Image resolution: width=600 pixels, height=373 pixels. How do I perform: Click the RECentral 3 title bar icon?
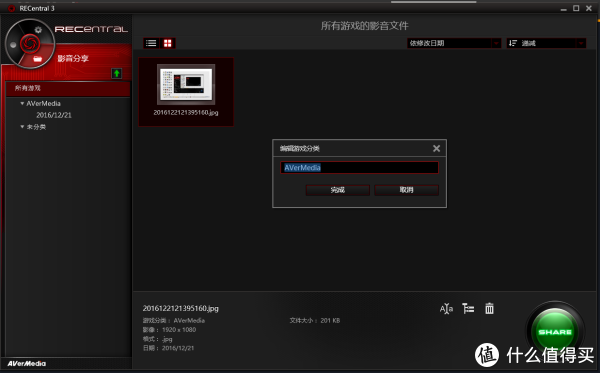click(x=11, y=8)
